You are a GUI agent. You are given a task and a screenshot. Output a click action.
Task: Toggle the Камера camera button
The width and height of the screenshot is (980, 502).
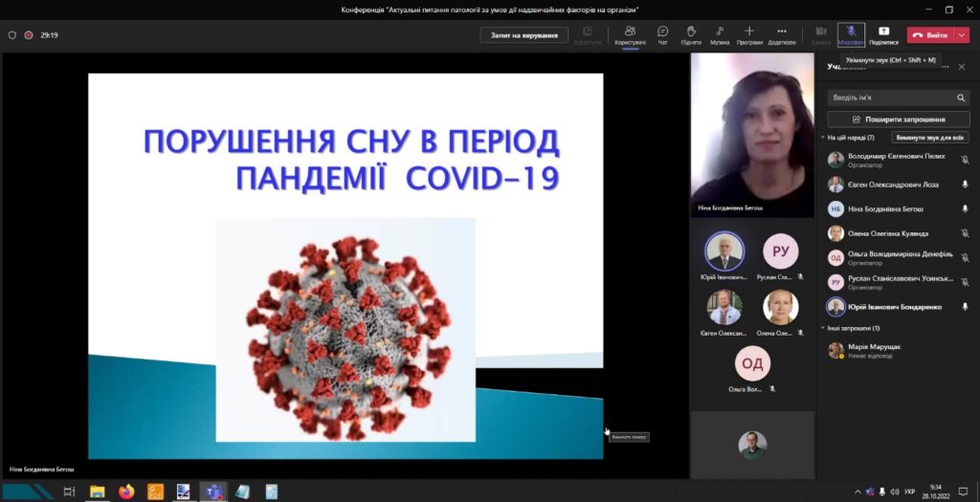click(821, 34)
